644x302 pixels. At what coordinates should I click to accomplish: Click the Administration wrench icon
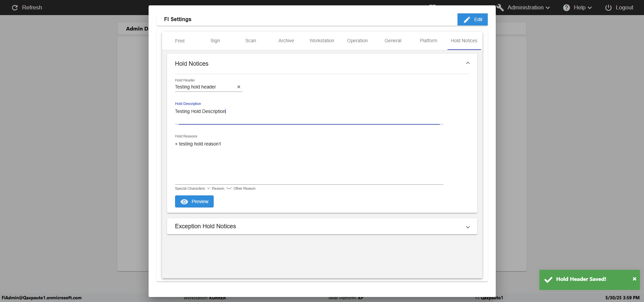click(x=500, y=8)
